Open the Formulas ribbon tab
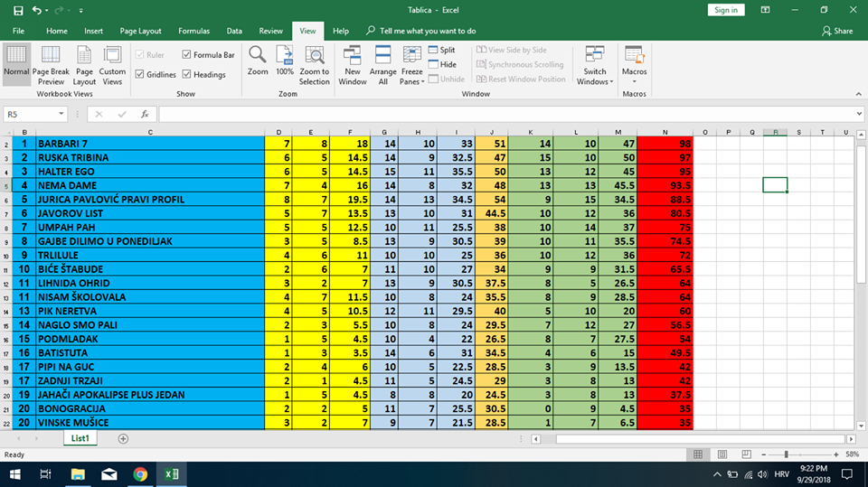Viewport: 868px width, 487px height. 193,31
